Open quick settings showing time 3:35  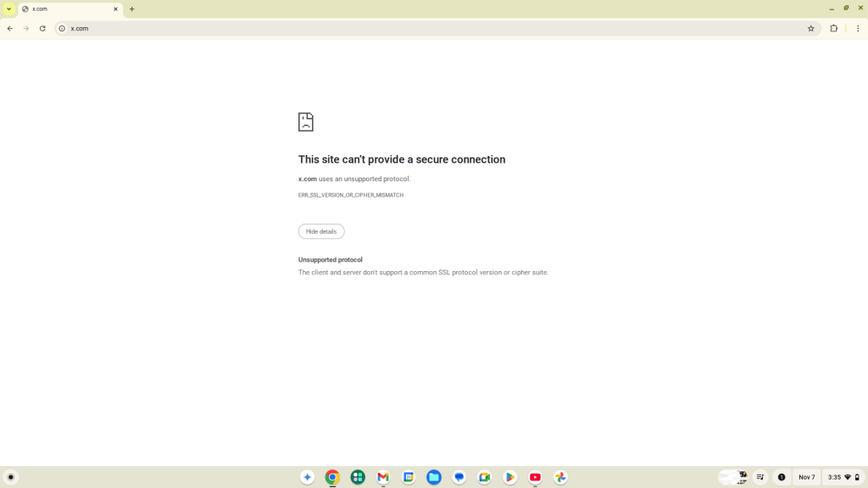pos(843,477)
